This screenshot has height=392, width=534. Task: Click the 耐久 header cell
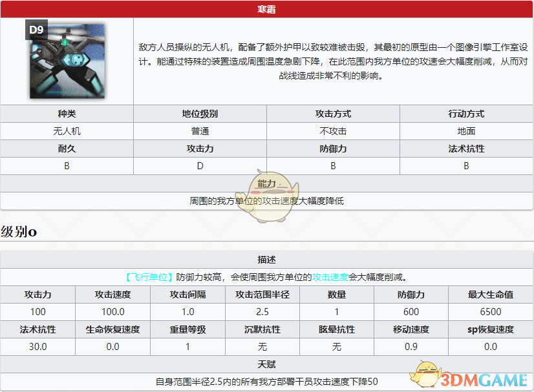(67, 149)
